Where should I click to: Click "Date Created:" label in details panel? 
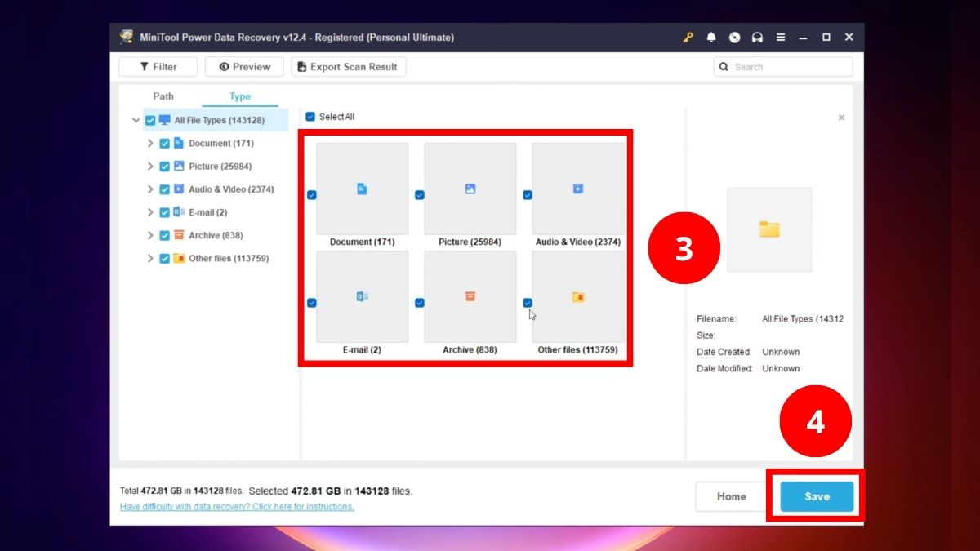(x=724, y=352)
